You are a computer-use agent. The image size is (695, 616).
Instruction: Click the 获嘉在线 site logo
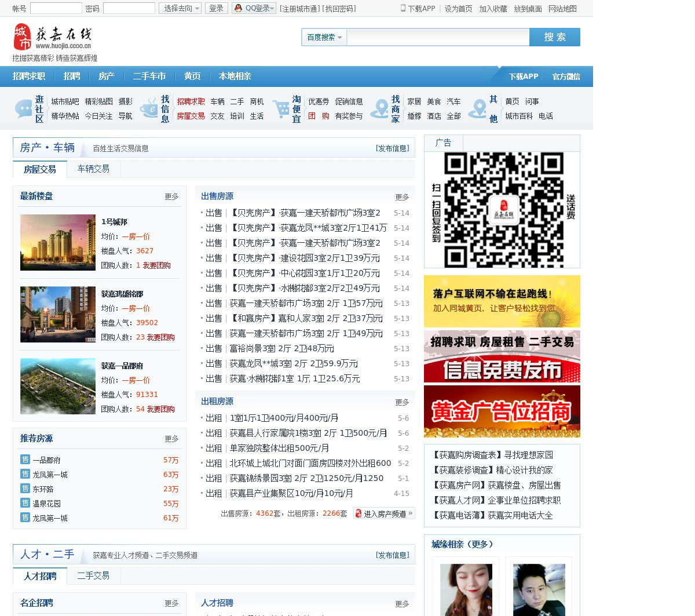tap(52, 37)
